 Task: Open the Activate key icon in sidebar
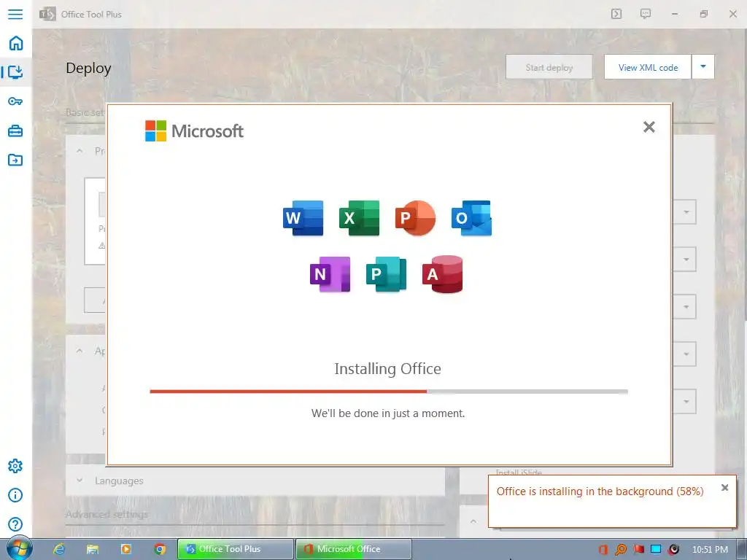tap(15, 101)
